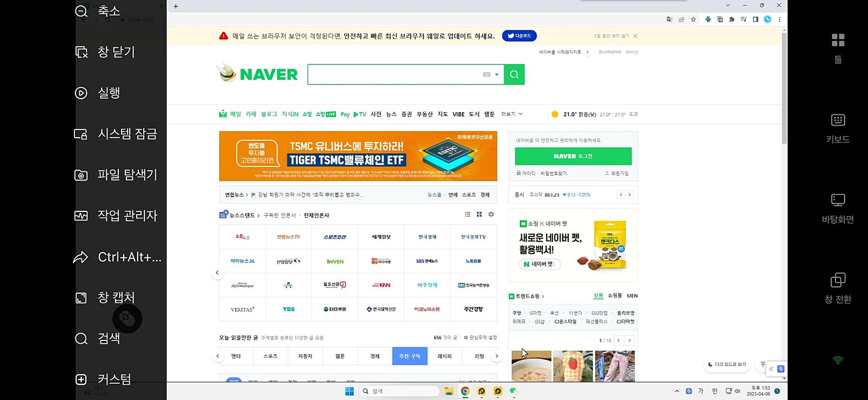This screenshot has height=400, width=868.
Task: Select System lock (시스템 잠금) menu entry
Action: tap(116, 134)
